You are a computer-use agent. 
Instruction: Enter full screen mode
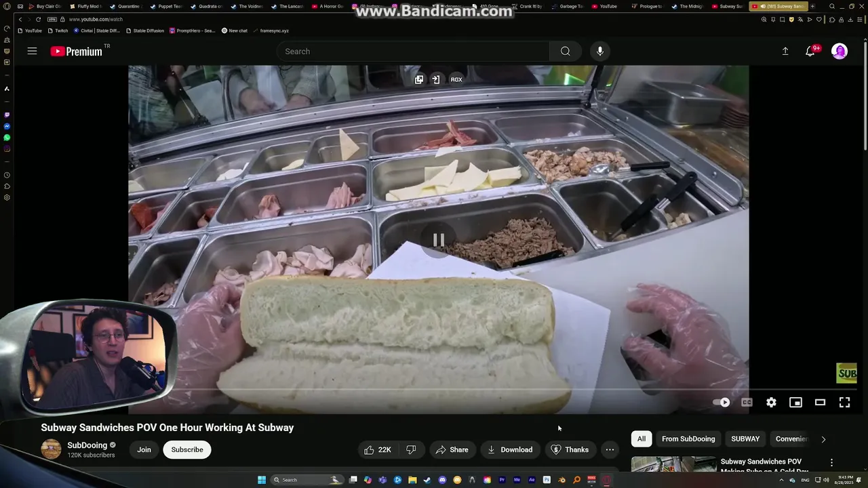point(844,403)
